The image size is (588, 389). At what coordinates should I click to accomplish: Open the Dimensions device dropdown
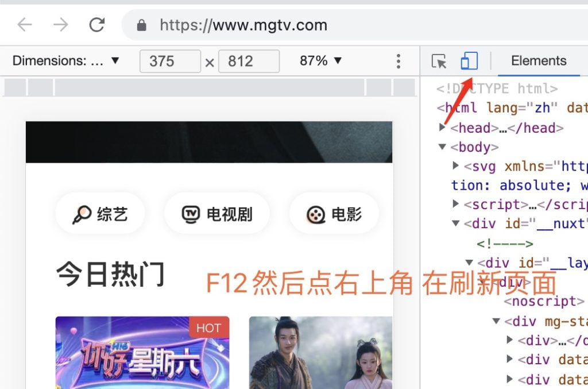(65, 61)
